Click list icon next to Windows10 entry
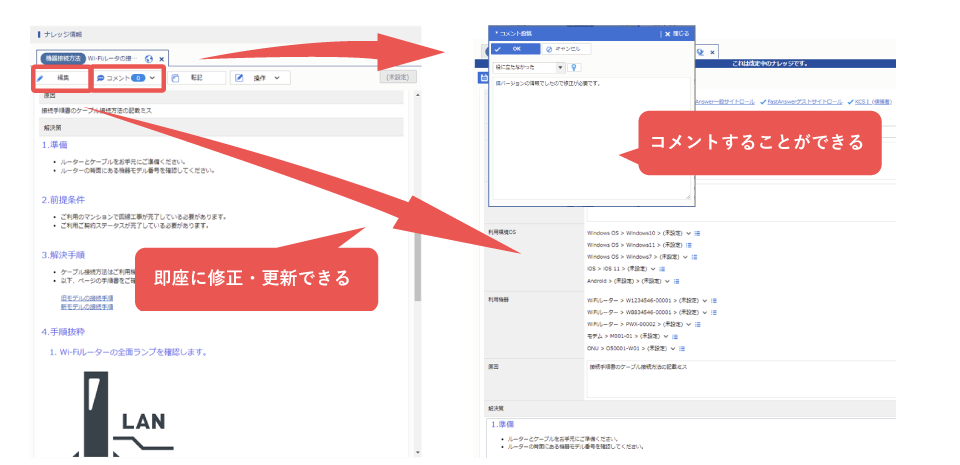The height and width of the screenshot is (465, 960). point(697,232)
